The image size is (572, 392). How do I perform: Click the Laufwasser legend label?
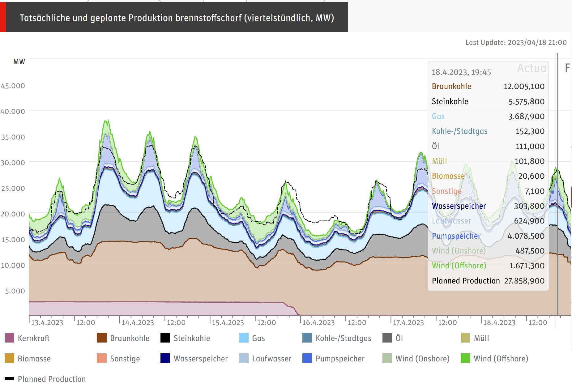[x=272, y=359]
